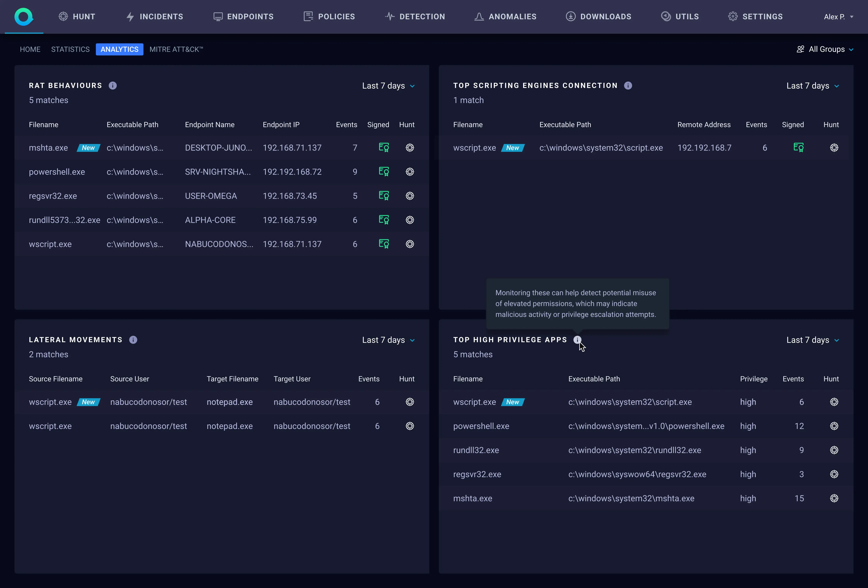Change RAT Behaviours Last 7 days range
Viewport: 868px width, 588px height.
click(x=388, y=86)
